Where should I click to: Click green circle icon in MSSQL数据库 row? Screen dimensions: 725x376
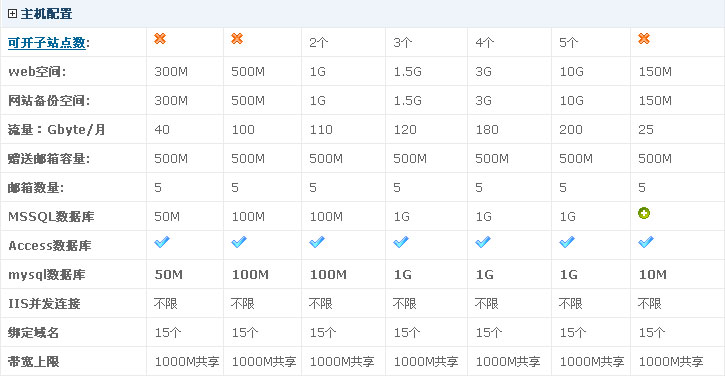point(644,213)
